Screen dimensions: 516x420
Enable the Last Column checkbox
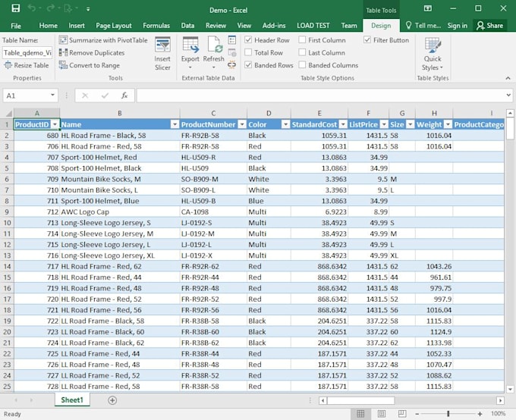(x=302, y=52)
